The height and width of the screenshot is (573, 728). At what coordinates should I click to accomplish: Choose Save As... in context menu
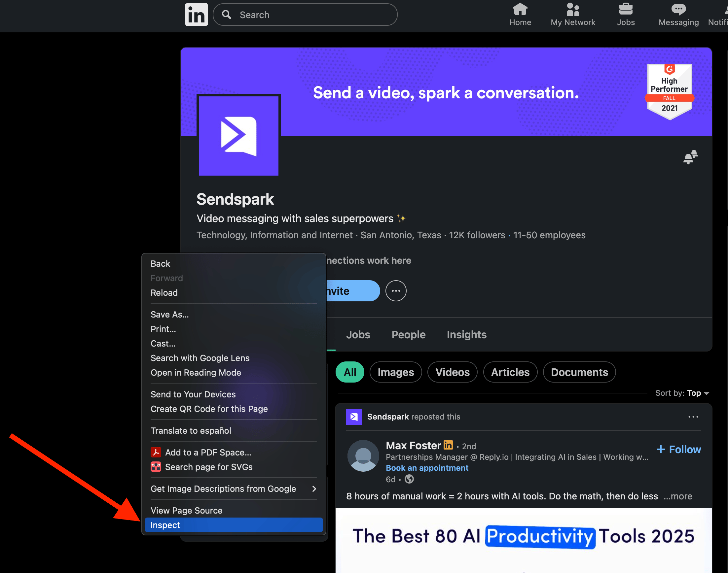point(234,314)
